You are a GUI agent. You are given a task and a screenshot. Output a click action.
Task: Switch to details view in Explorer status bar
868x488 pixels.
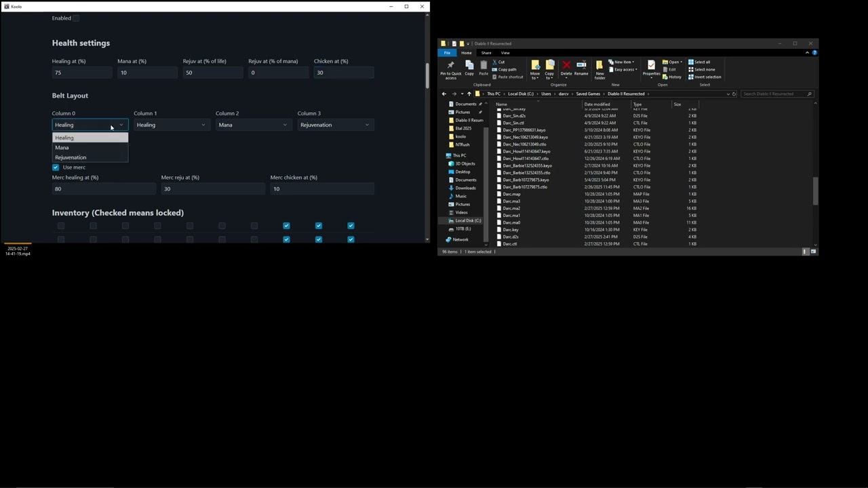[805, 251]
